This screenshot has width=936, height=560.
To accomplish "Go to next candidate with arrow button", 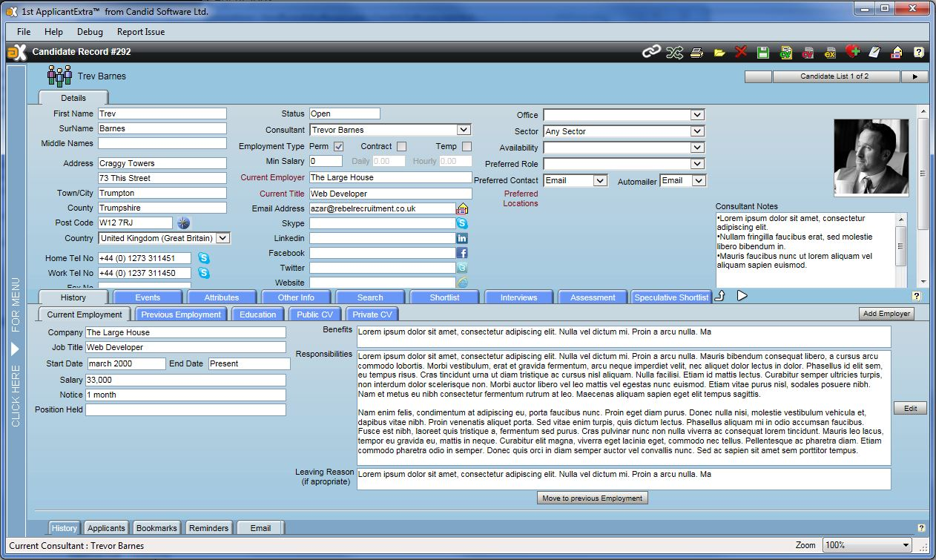I will point(914,76).
